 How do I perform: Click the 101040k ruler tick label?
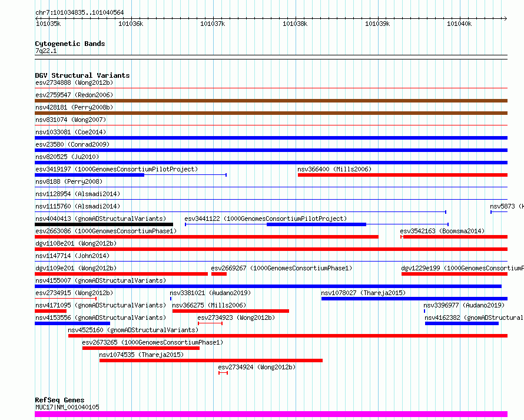click(459, 24)
